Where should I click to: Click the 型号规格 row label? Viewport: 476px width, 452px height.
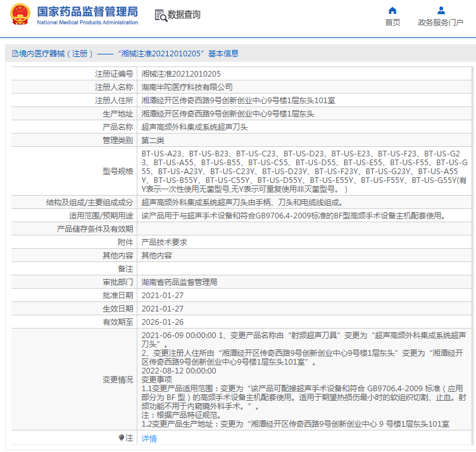(118, 172)
